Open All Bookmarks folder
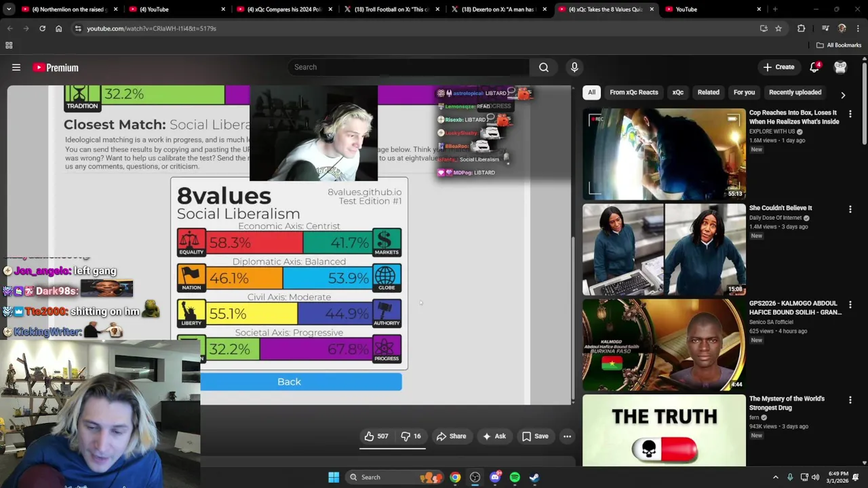Viewport: 868px width, 488px height. point(839,45)
